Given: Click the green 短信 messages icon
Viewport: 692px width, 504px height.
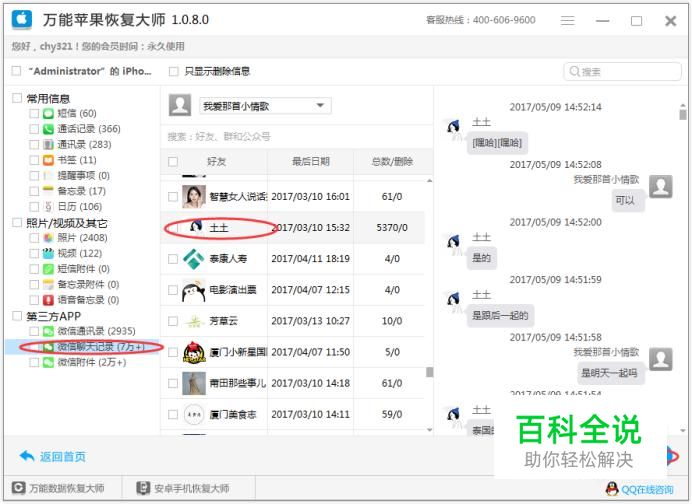Looking at the screenshot, I should tap(48, 113).
